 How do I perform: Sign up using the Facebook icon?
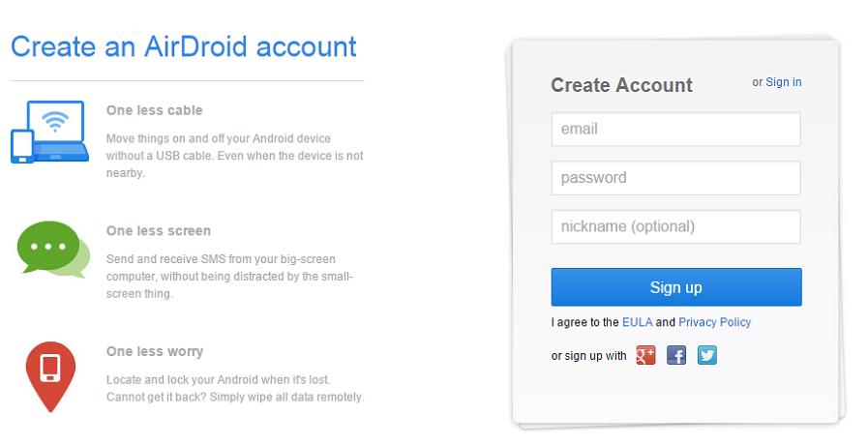(675, 355)
